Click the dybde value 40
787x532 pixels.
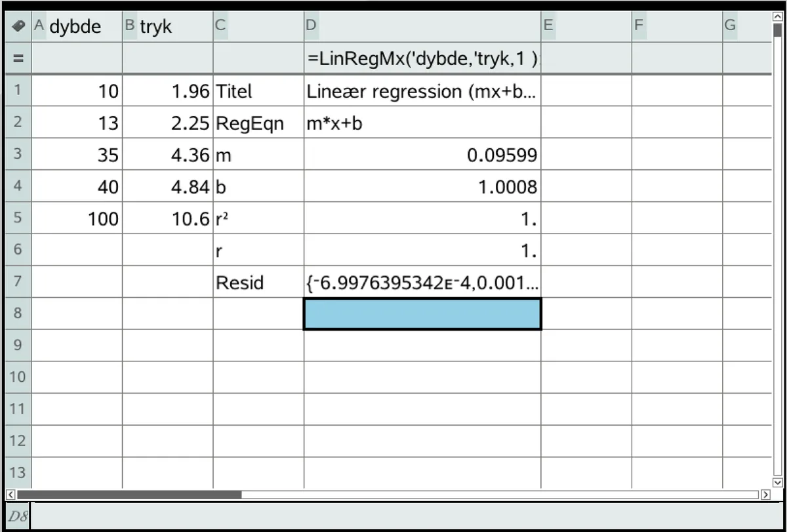(x=77, y=187)
